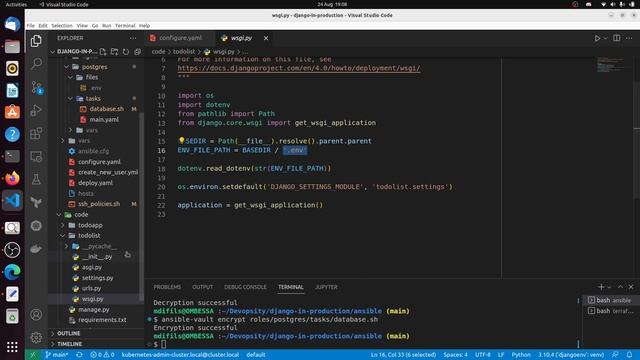Create a new folder in Explorer
Image resolution: width=640 pixels, height=360 pixels.
[x=114, y=51]
